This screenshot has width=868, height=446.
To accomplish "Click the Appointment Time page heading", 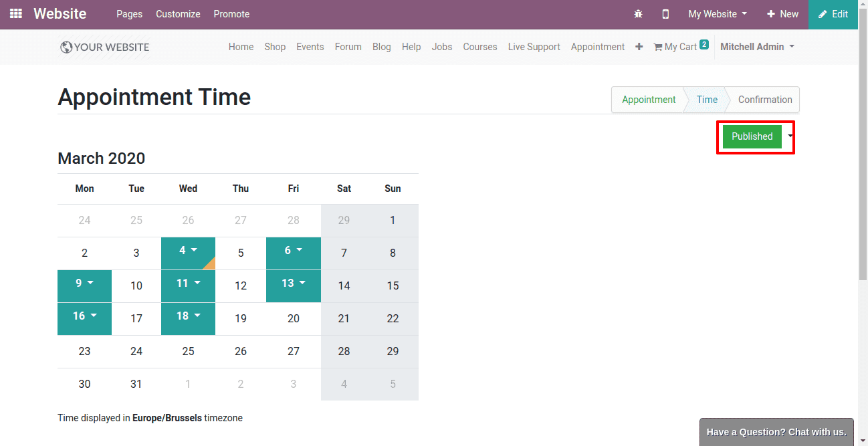I will (154, 98).
